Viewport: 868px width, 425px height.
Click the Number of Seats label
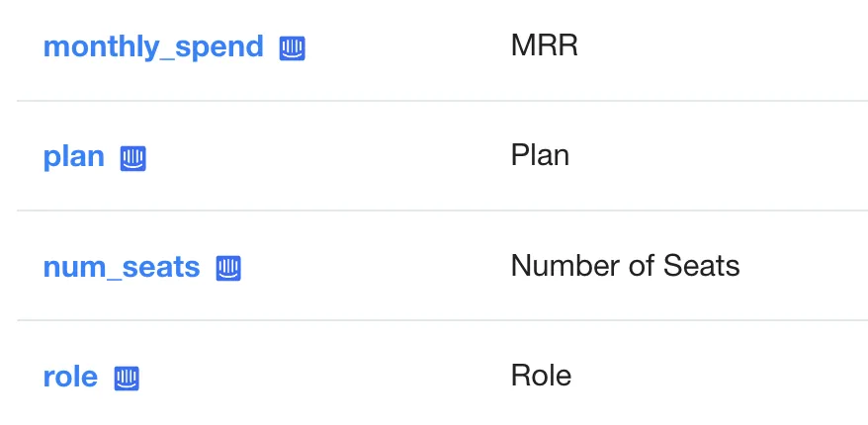tap(626, 265)
